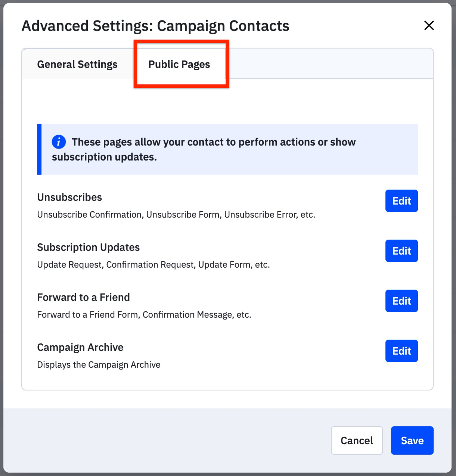Viewport: 456px width, 476px height.
Task: Edit the Unsubscribes pages
Action: click(401, 201)
